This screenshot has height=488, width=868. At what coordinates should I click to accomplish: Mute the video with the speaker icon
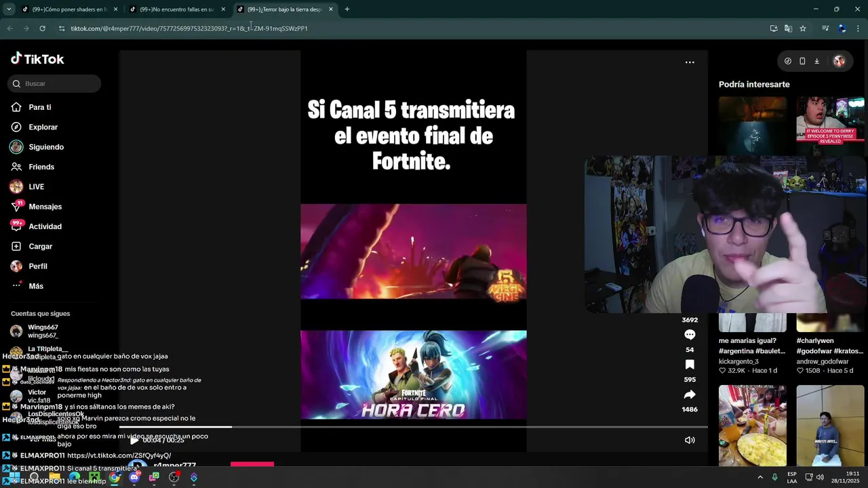click(690, 440)
